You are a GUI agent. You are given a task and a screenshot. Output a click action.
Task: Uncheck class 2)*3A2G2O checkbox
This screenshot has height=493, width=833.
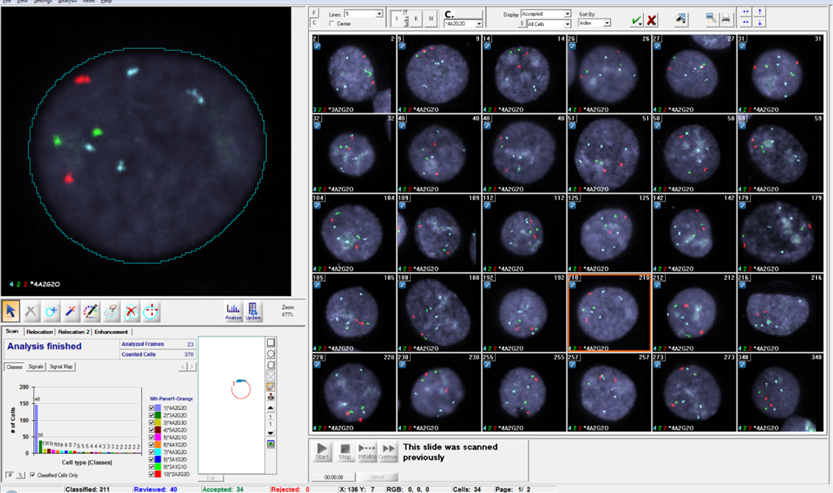tap(152, 415)
